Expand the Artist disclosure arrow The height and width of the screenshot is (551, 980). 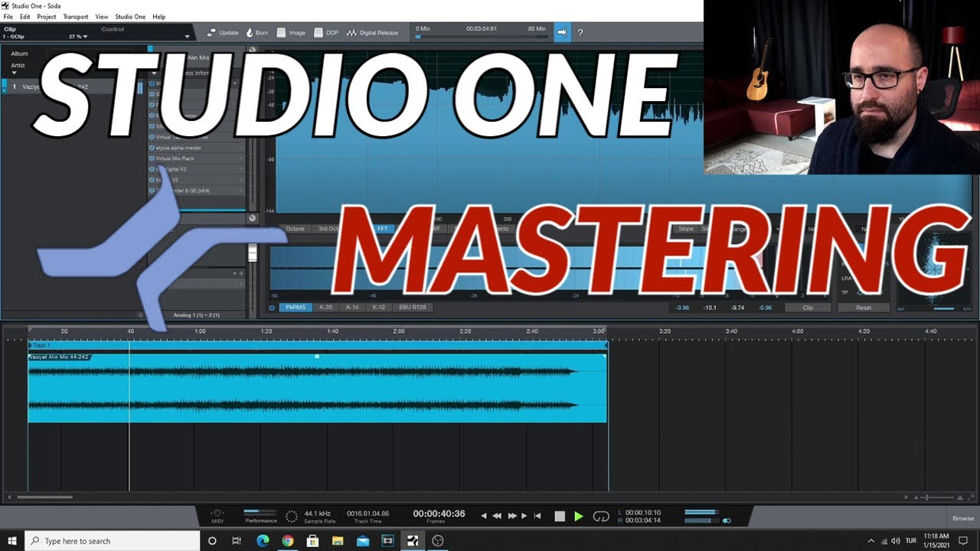pyautogui.click(x=14, y=73)
